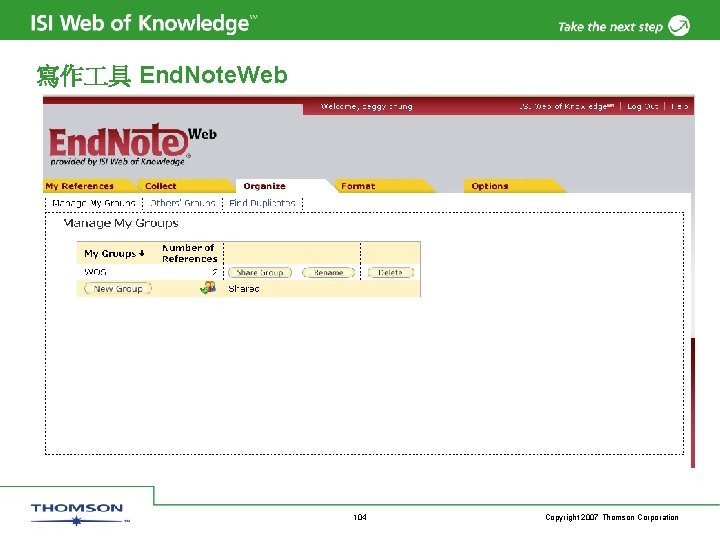The image size is (720, 540).
Task: Open the Format tab
Action: click(358, 186)
